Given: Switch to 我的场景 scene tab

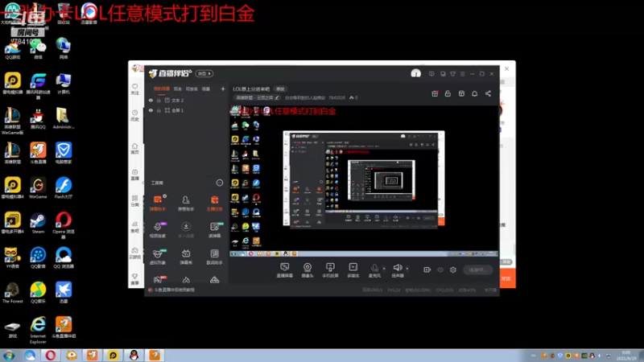Looking at the screenshot, I should pyautogui.click(x=162, y=88).
